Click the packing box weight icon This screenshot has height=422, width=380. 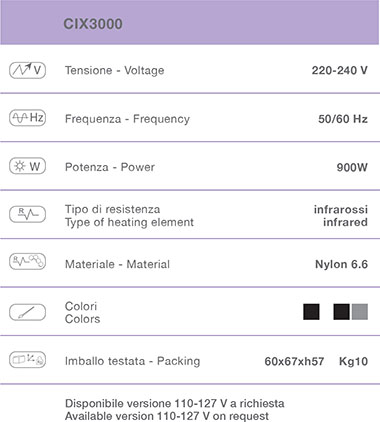point(27,360)
